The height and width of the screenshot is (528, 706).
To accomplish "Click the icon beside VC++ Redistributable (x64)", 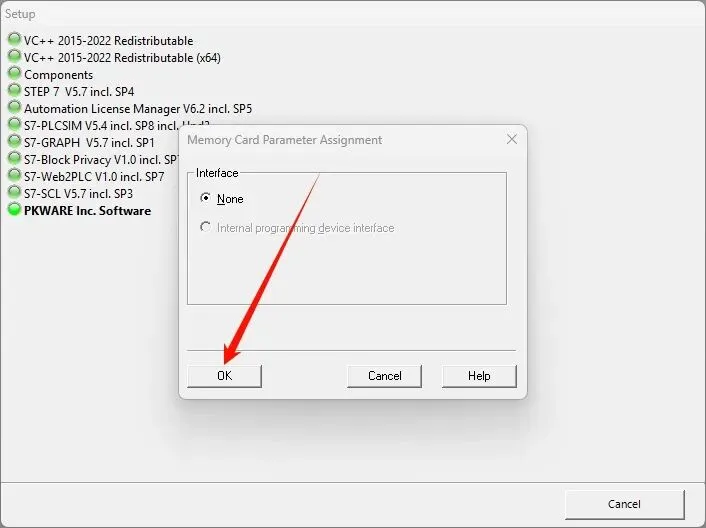I will [14, 56].
